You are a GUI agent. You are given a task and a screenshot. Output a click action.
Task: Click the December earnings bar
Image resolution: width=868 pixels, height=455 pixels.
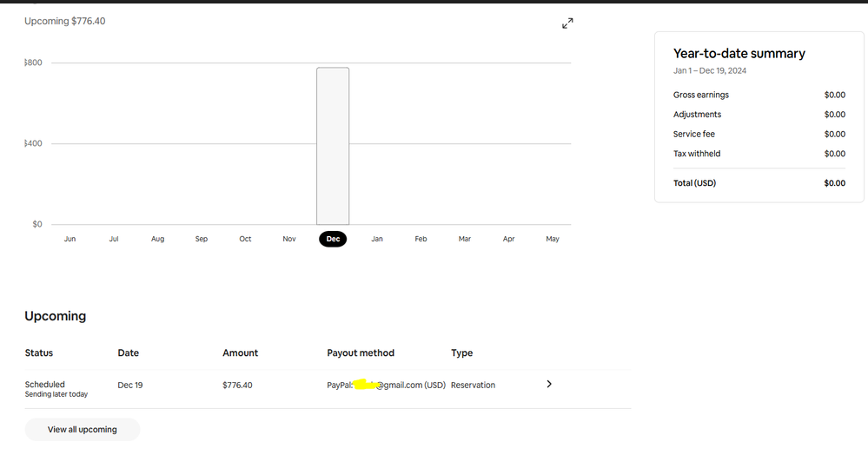click(x=333, y=146)
